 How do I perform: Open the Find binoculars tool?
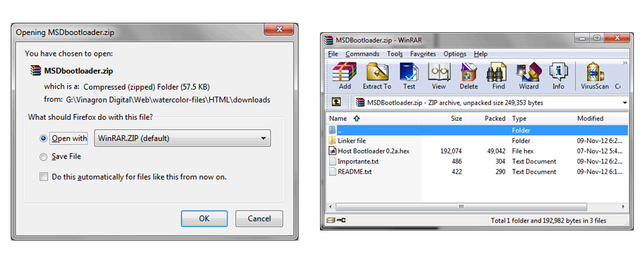[498, 76]
